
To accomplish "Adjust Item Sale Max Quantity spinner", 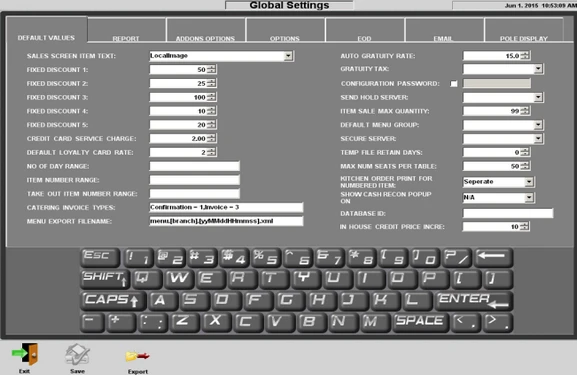I will 525,111.
